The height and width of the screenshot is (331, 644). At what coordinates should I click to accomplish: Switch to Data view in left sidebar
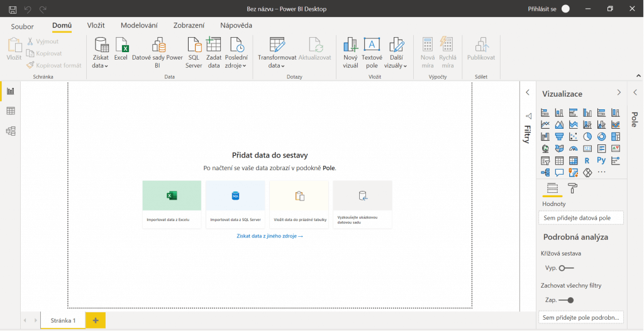[x=11, y=111]
